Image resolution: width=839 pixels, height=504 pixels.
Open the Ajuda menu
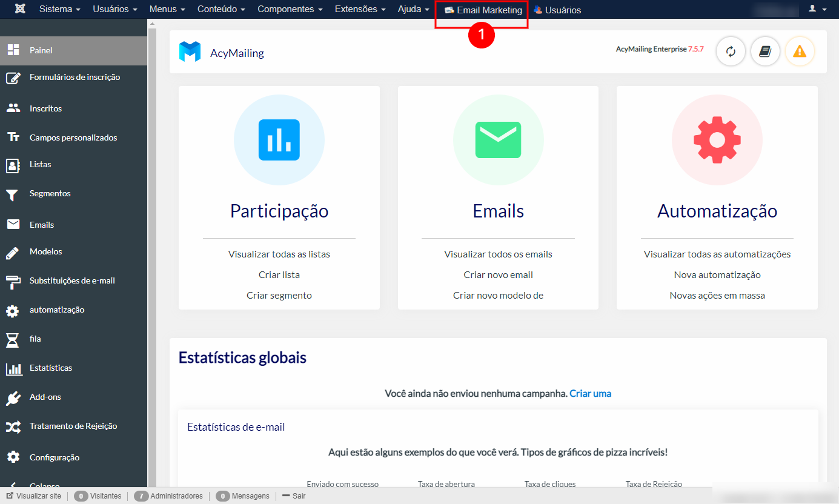[x=413, y=9]
